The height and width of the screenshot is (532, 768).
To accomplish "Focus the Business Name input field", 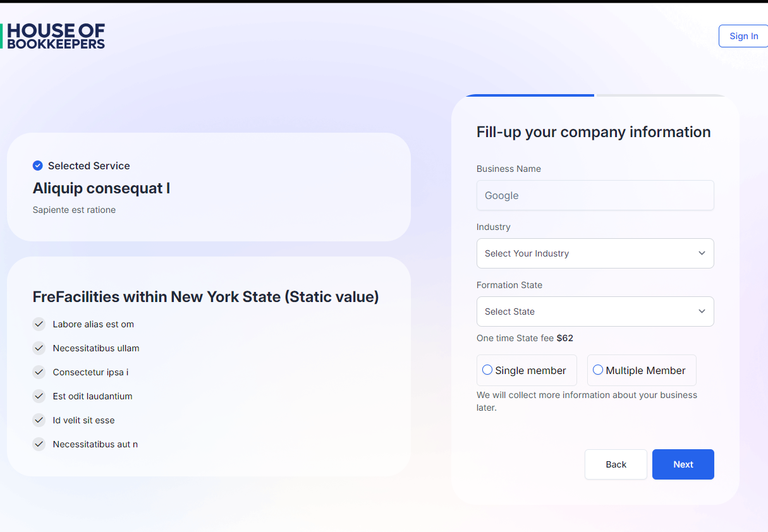I will [x=595, y=195].
